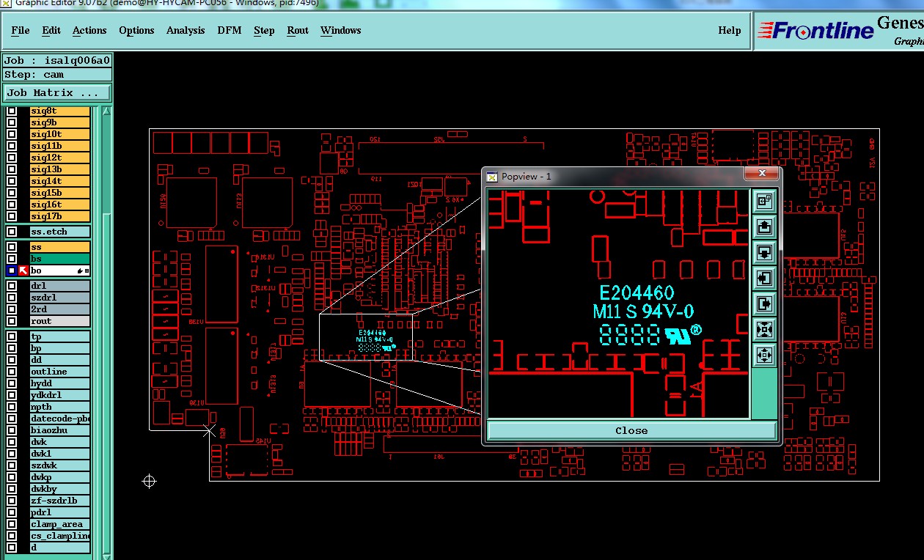Viewport: 924px width, 560px height.
Task: Click the pan up arrow in Popview
Action: coord(764,226)
